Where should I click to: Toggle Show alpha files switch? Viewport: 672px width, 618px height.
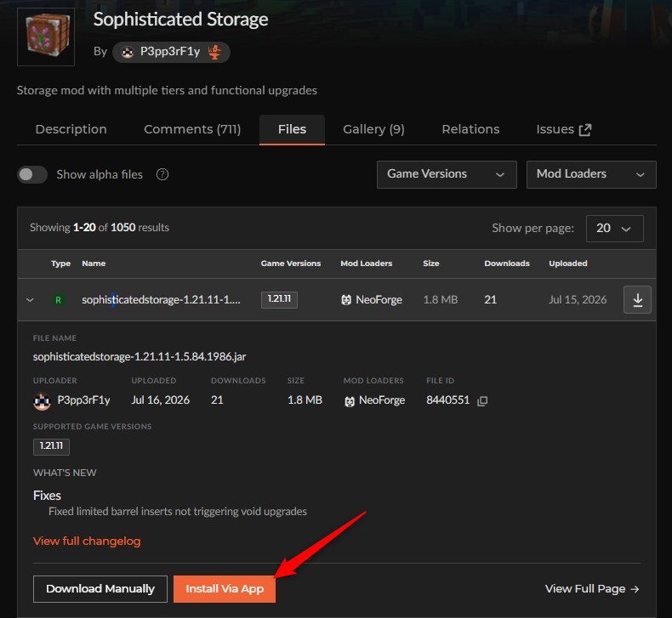pyautogui.click(x=32, y=174)
